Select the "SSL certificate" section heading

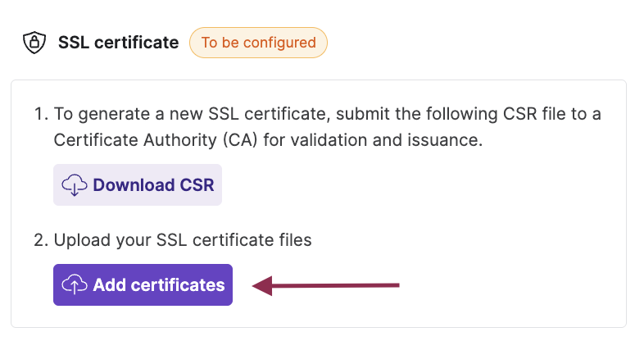click(118, 43)
